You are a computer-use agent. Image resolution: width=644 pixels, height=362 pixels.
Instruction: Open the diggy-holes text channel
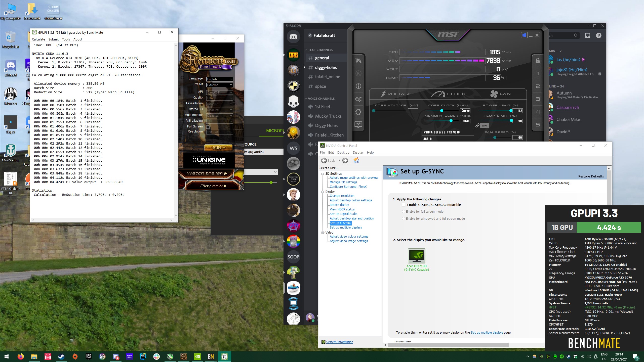[x=326, y=67]
